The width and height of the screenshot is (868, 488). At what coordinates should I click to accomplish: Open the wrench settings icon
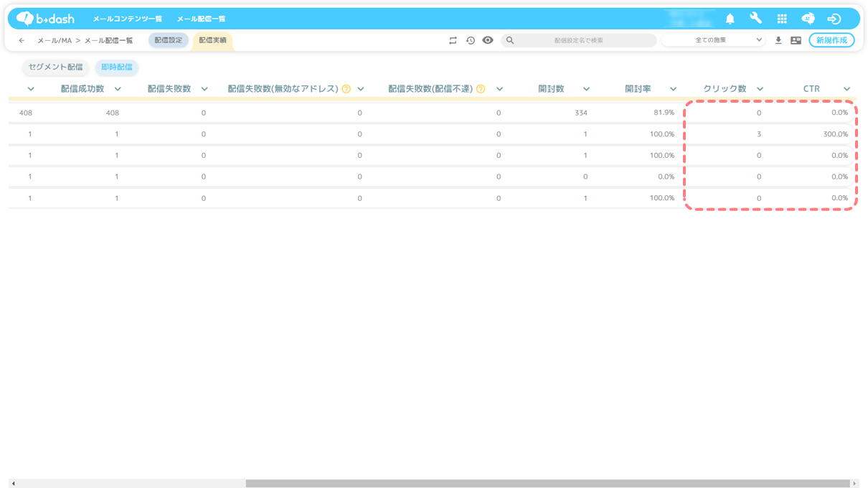(756, 19)
